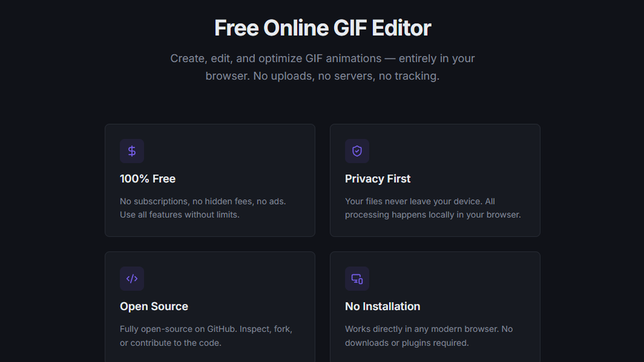Click "Create, edit, and optimize GIF animations" line

[x=275, y=58]
